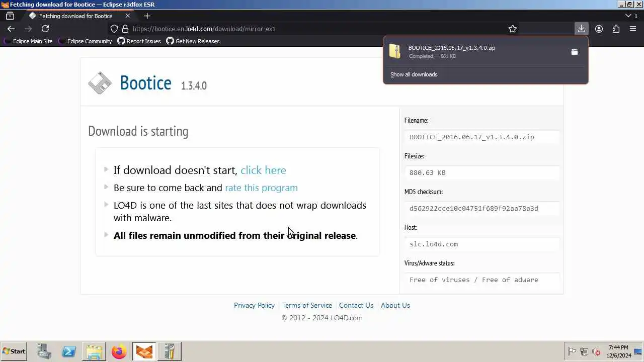Open the tracking protection shield icon
The image size is (644, 362).
coord(114,29)
